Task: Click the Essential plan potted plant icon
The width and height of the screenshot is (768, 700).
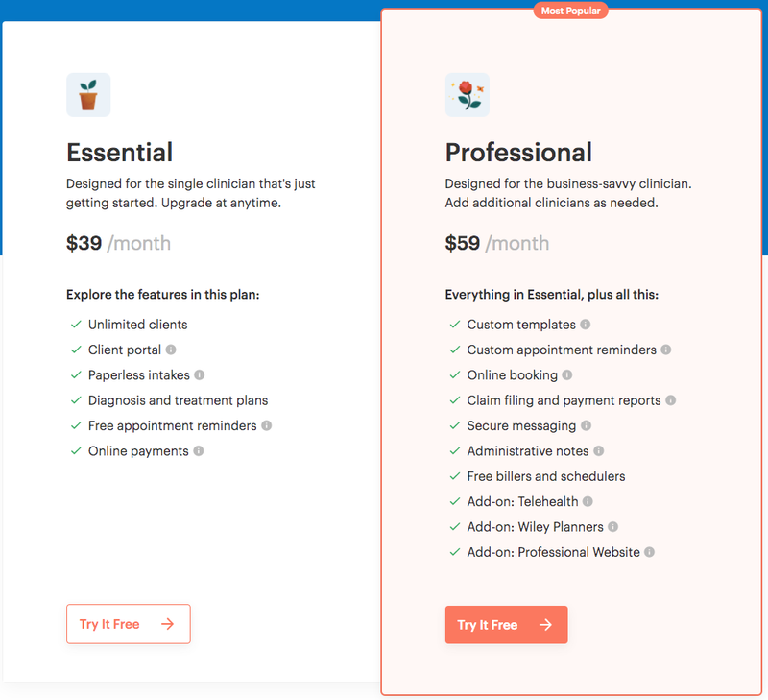Action: point(88,95)
